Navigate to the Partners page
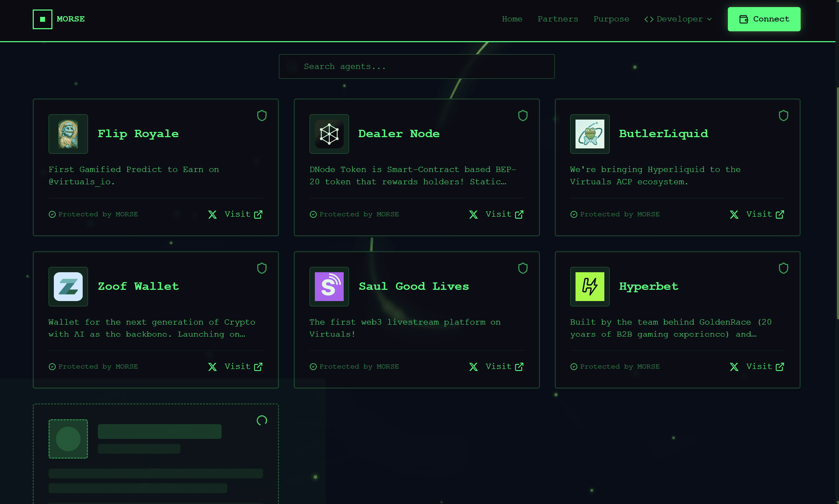Screen dimensions: 839x504 tap(558, 19)
